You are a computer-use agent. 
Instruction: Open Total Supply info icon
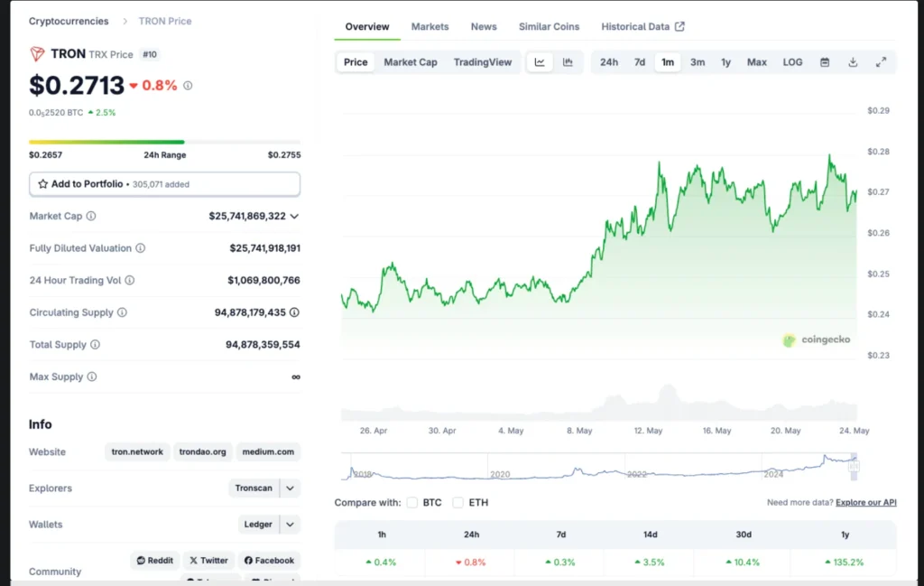point(95,344)
